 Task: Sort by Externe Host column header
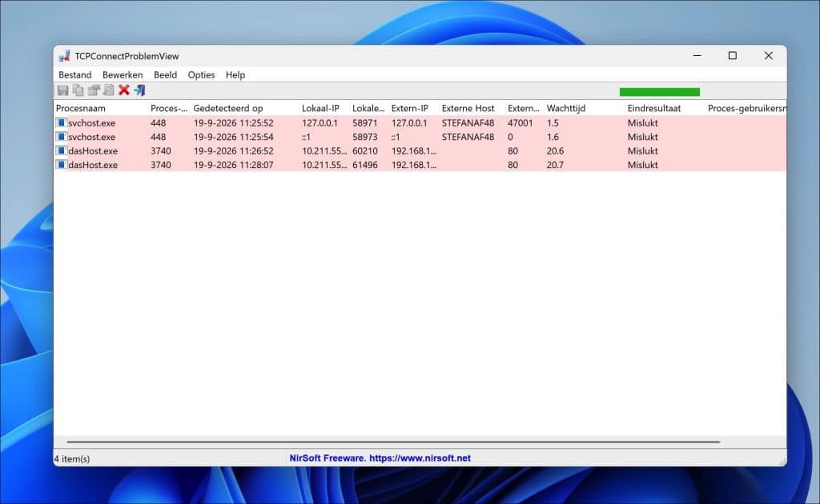pos(472,108)
